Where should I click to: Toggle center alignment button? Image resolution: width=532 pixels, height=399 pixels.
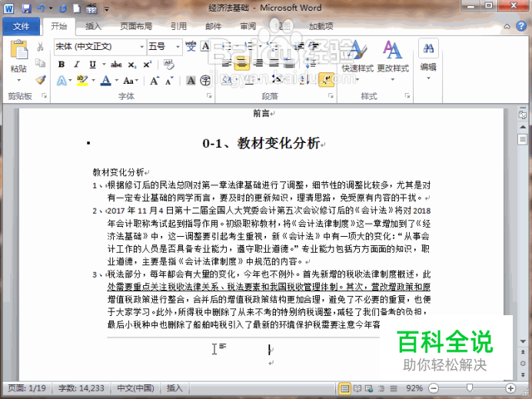241,63
